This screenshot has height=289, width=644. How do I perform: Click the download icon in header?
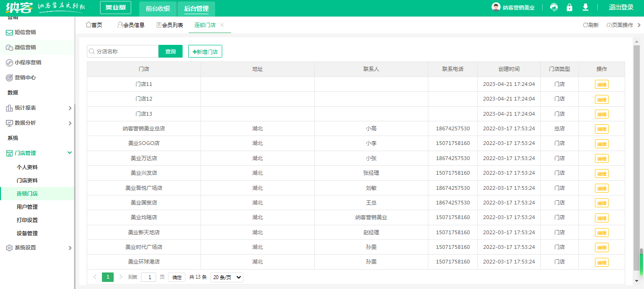pos(585,8)
